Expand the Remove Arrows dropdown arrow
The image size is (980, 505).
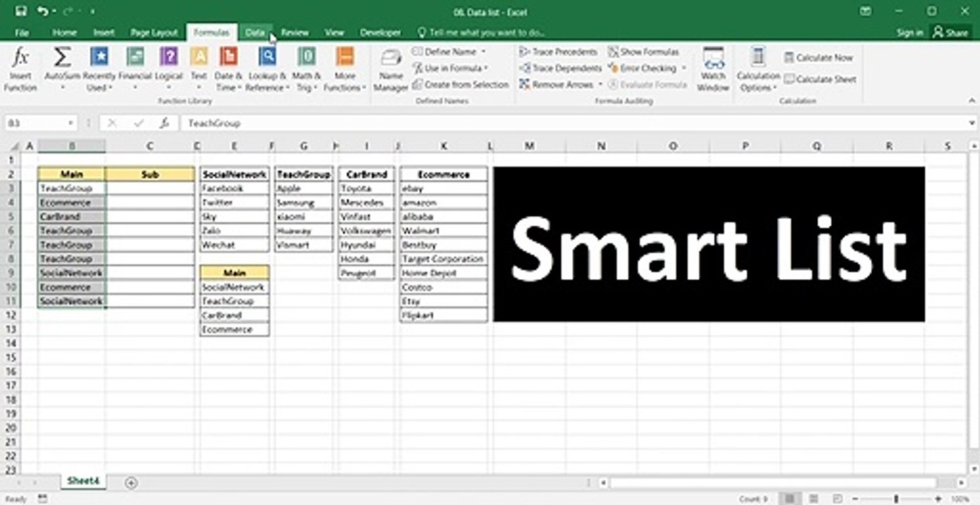tap(600, 84)
